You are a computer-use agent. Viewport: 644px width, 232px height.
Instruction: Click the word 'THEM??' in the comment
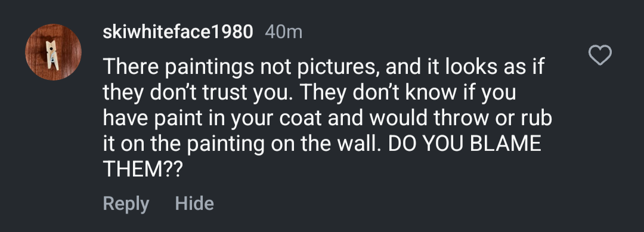[x=142, y=169]
